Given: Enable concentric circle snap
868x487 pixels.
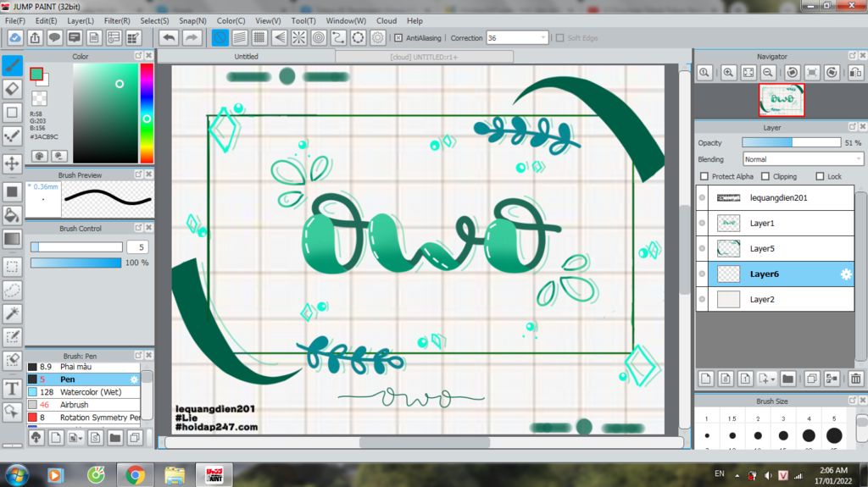Looking at the screenshot, I should pos(319,37).
